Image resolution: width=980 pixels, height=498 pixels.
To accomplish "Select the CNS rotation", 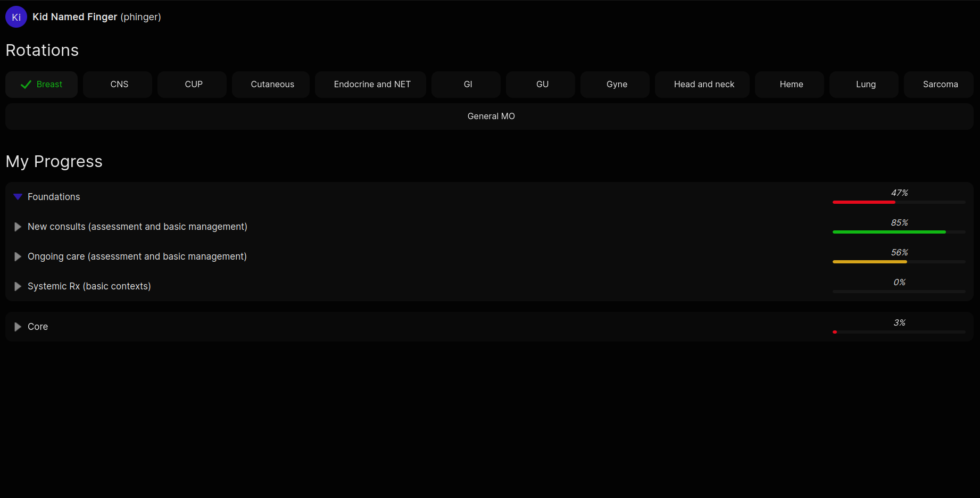I will 118,85.
